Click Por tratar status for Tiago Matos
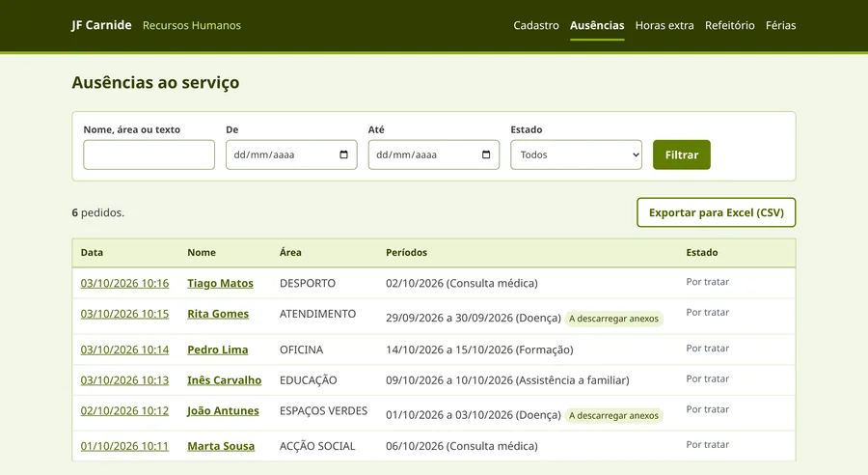868x475 pixels. pos(708,282)
